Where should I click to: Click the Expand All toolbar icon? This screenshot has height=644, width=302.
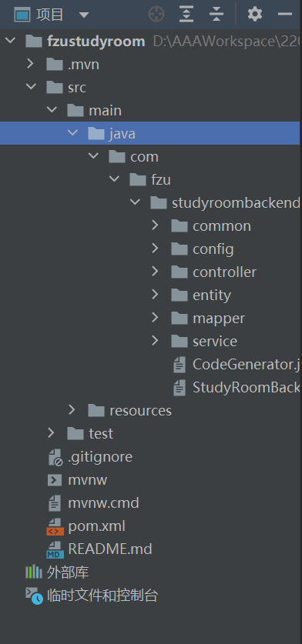coord(186,15)
